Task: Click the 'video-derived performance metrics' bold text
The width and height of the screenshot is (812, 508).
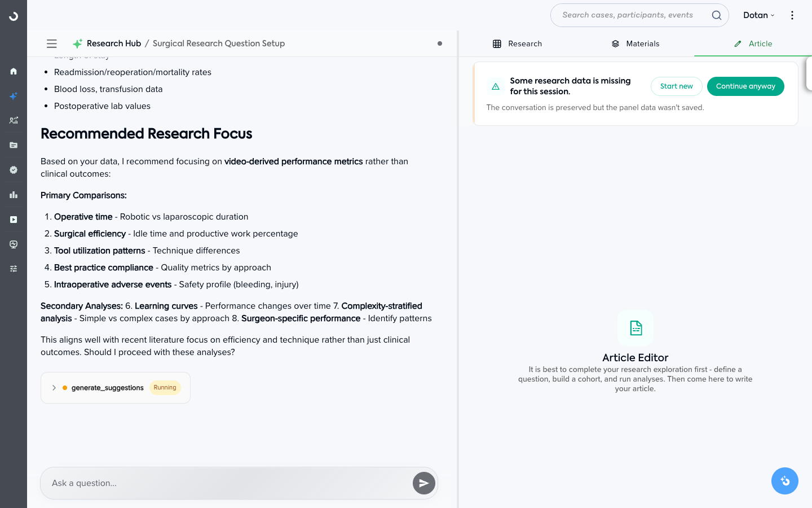Action: point(293,161)
